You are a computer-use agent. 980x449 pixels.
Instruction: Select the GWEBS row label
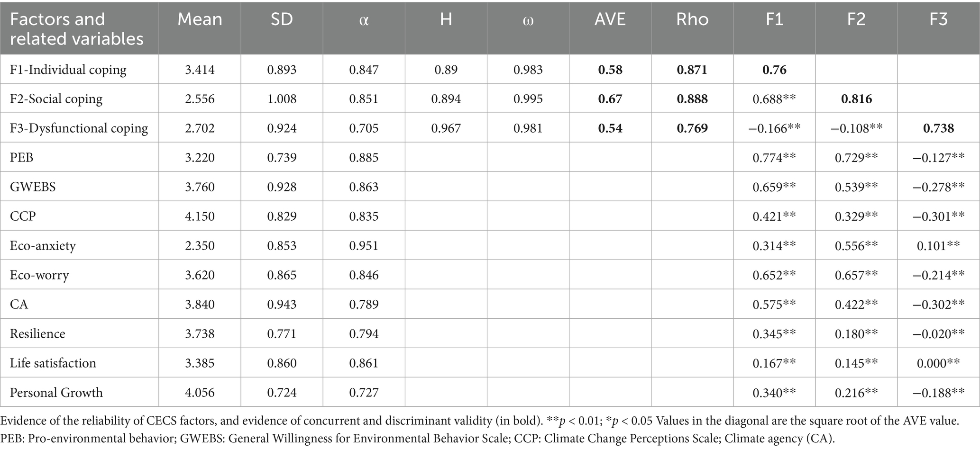33,187
